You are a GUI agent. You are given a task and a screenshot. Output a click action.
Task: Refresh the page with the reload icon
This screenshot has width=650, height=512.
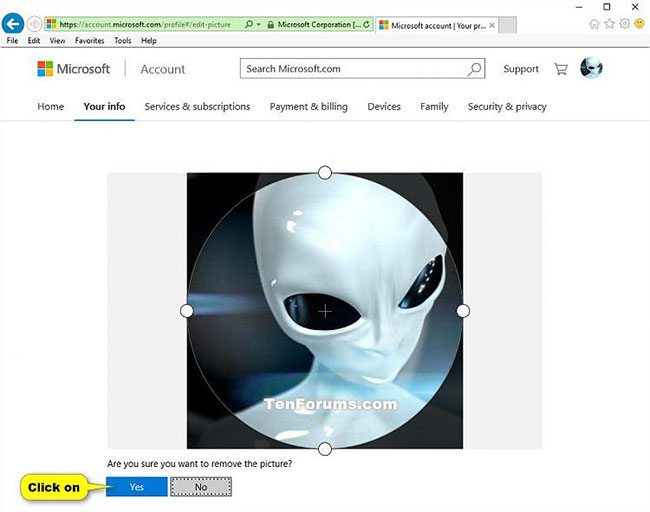366,24
